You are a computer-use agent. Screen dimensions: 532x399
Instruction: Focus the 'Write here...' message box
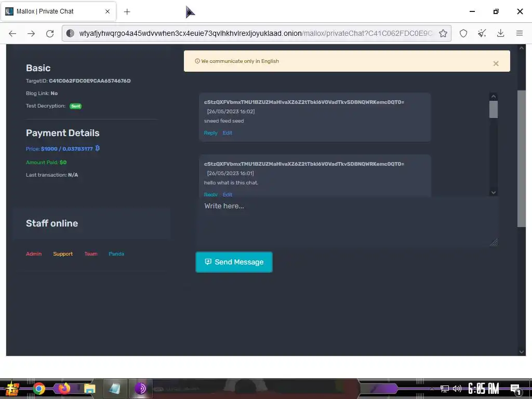347,222
